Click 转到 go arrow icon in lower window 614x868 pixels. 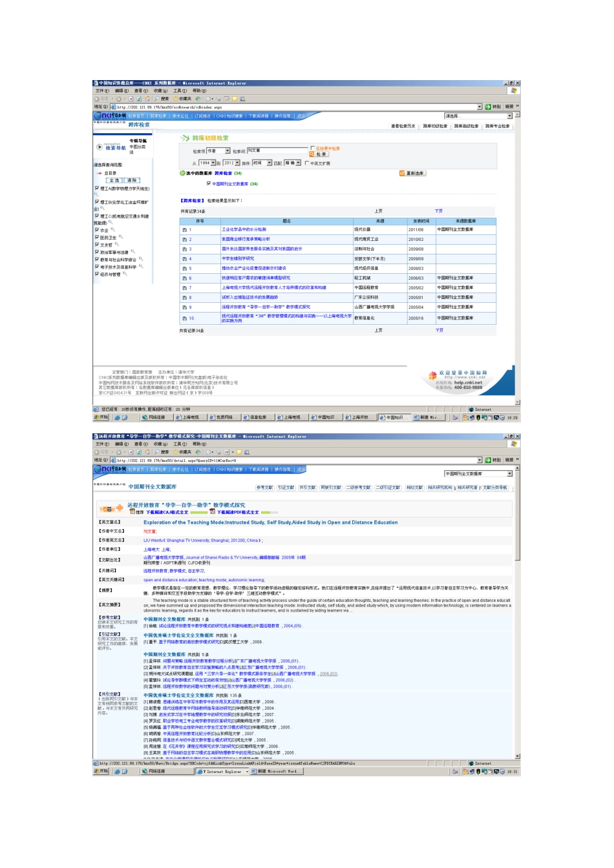click(x=488, y=460)
